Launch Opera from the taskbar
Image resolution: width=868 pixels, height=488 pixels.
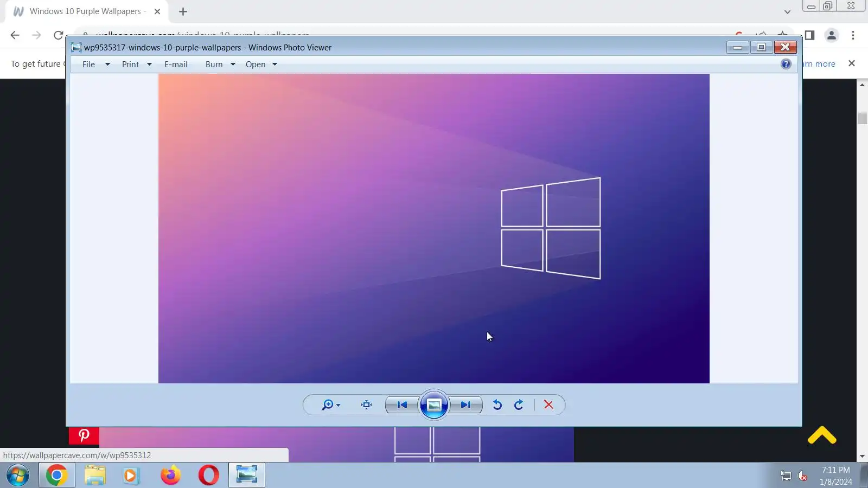(208, 476)
